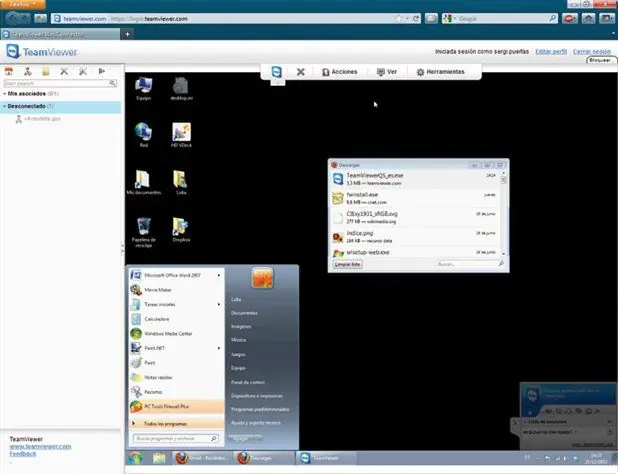Viewport: 618px width, 474px height.
Task: Click the Bloquear button
Action: coord(600,60)
